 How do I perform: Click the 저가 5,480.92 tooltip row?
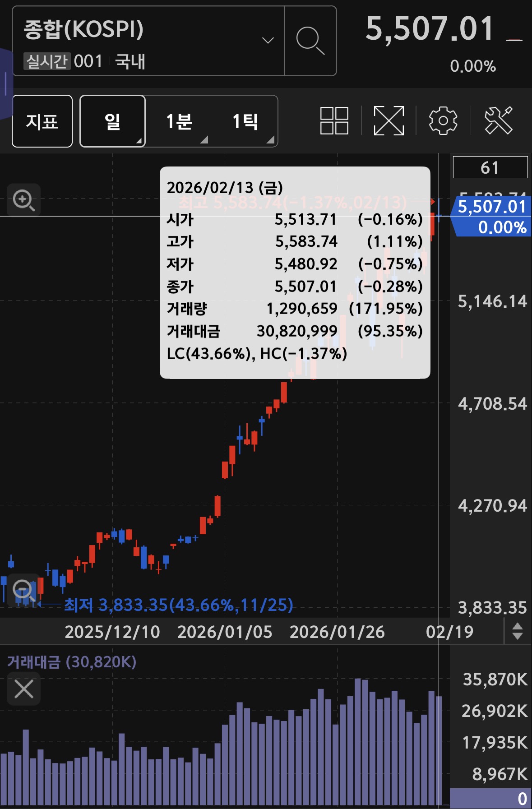pyautogui.click(x=295, y=264)
